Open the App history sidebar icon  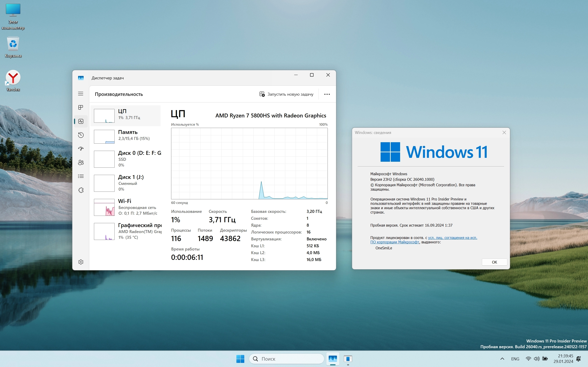pyautogui.click(x=81, y=135)
